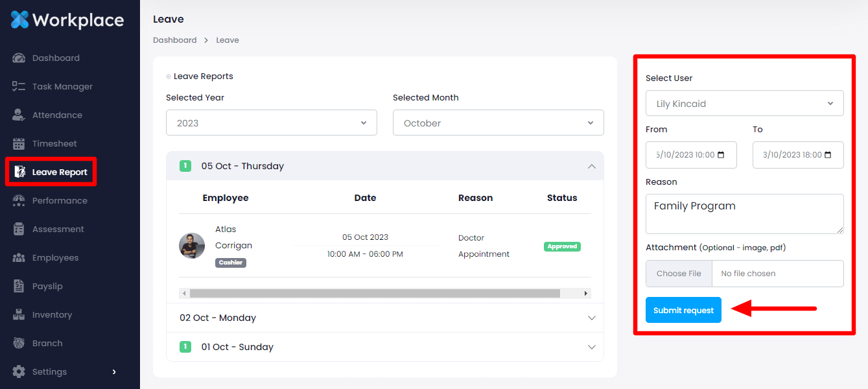This screenshot has height=389, width=868.
Task: Open the Selected Year dropdown
Action: pos(271,123)
